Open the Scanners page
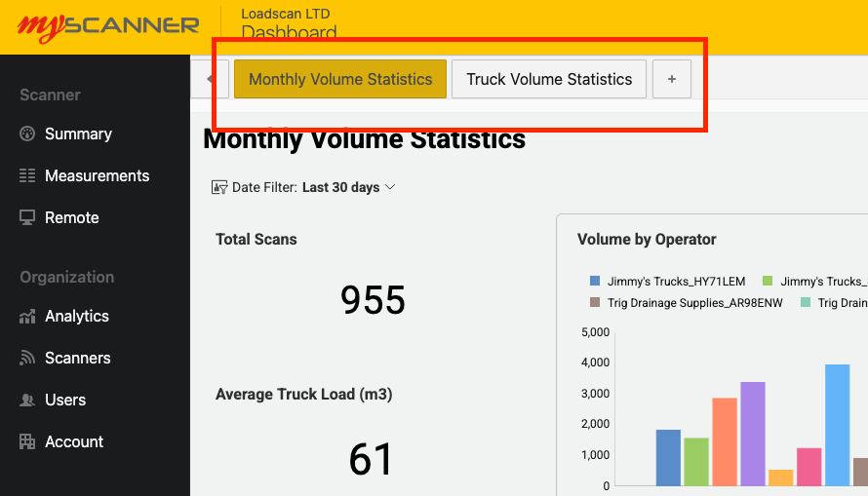 click(x=77, y=358)
